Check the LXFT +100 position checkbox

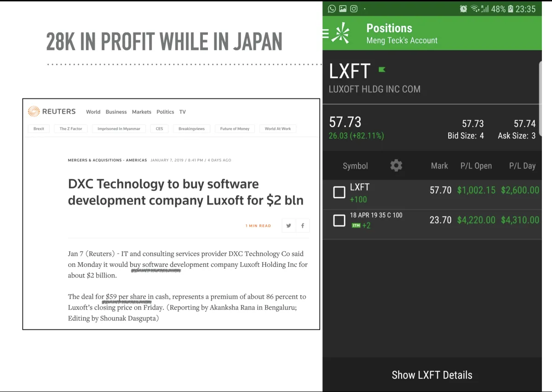tap(339, 192)
